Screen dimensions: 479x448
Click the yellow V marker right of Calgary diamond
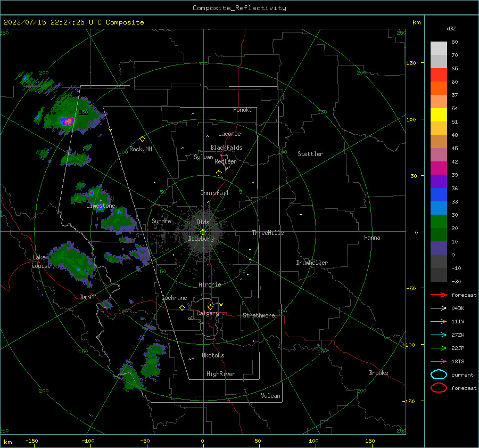pyautogui.click(x=221, y=305)
